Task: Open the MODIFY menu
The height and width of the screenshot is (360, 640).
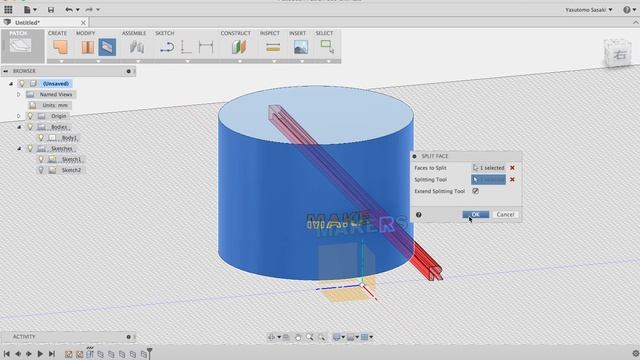Action: pyautogui.click(x=85, y=33)
